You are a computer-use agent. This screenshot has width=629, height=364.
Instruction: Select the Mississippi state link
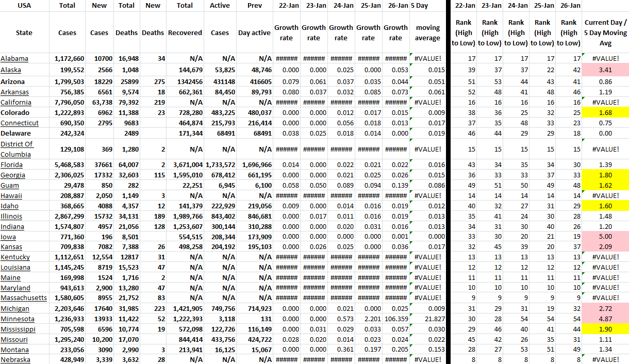coord(18,329)
